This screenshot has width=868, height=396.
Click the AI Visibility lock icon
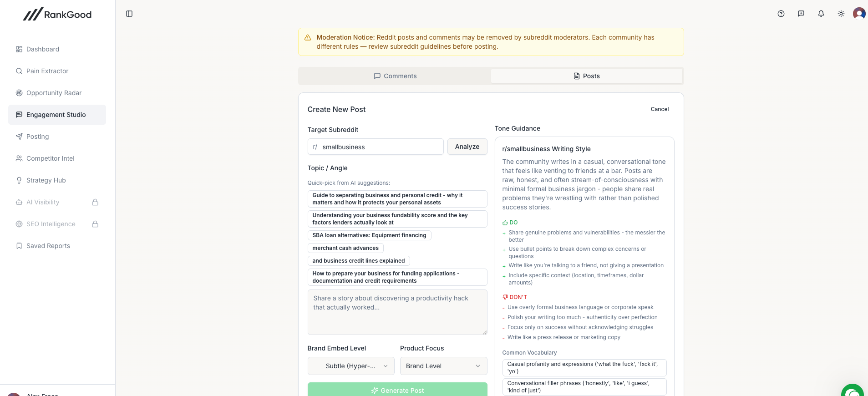pyautogui.click(x=95, y=202)
